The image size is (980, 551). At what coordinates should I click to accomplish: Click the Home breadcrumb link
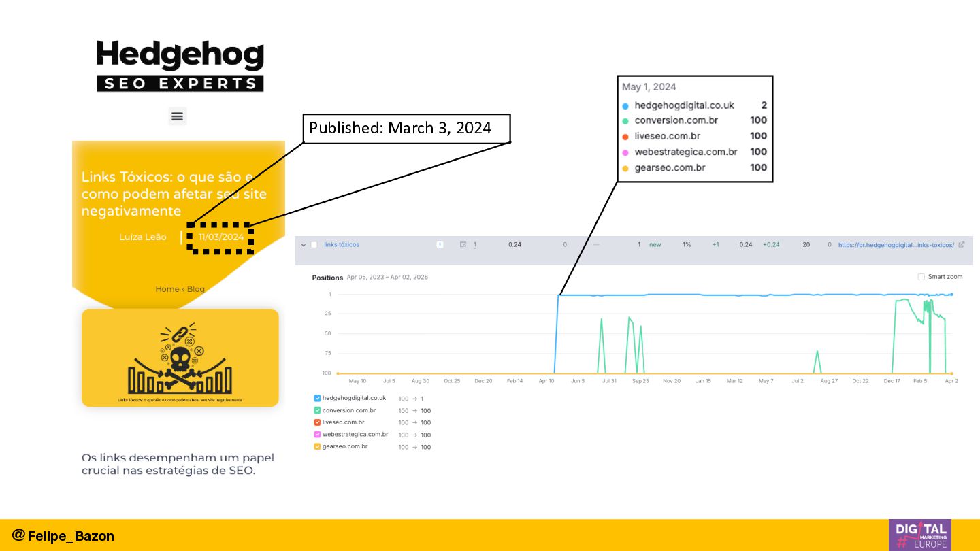pos(167,289)
